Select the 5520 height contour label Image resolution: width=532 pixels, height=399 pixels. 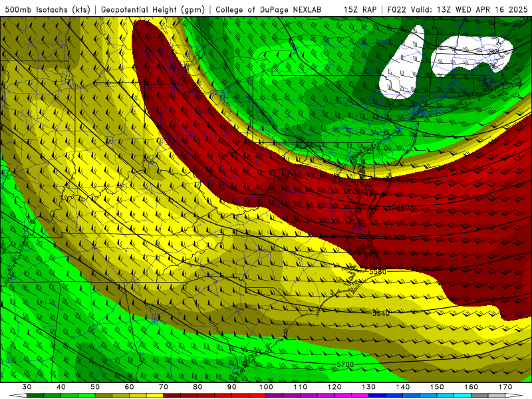pyautogui.click(x=397, y=237)
